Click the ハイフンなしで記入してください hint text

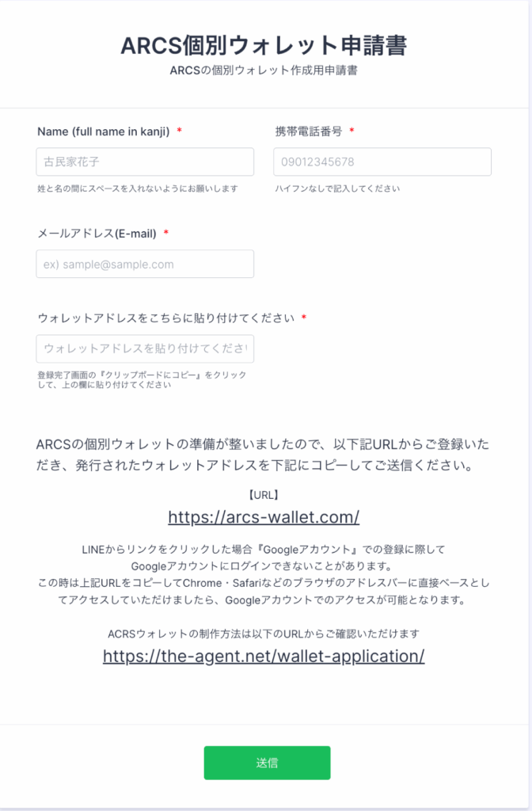[337, 188]
